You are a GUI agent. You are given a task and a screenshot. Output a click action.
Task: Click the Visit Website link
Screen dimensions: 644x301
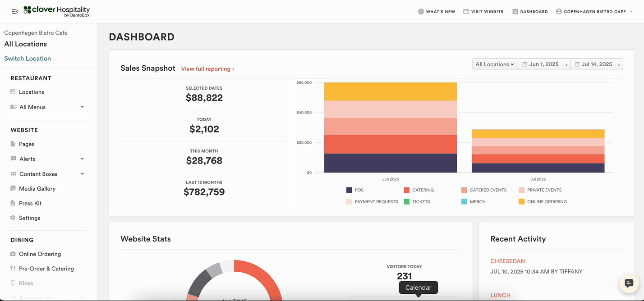point(483,11)
